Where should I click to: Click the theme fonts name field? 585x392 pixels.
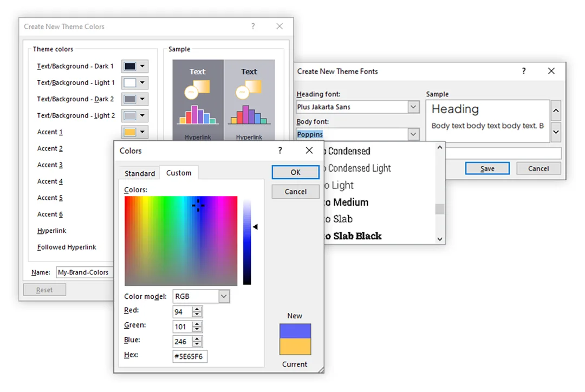tap(503, 153)
